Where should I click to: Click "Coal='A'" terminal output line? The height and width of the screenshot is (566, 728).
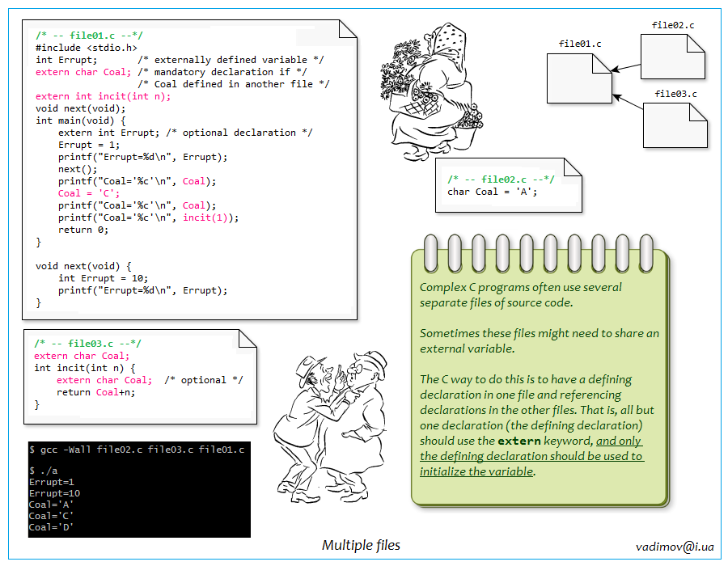tap(51, 505)
